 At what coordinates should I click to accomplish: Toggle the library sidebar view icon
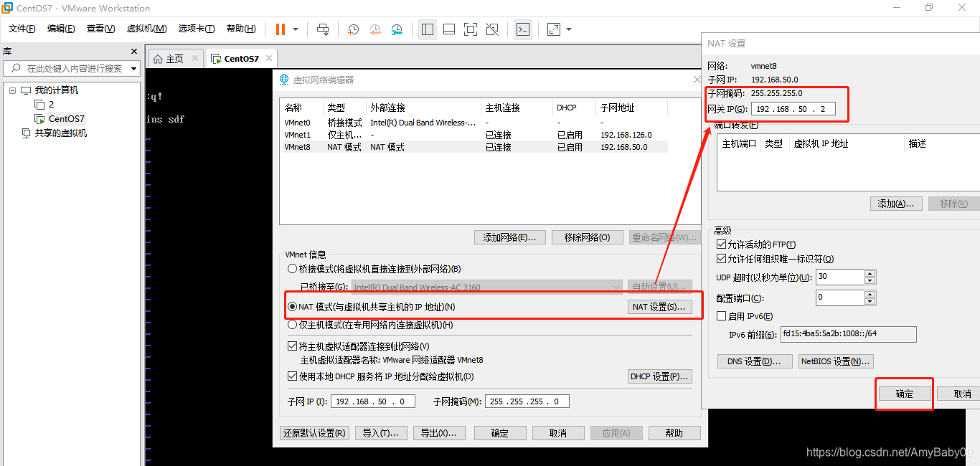click(428, 29)
